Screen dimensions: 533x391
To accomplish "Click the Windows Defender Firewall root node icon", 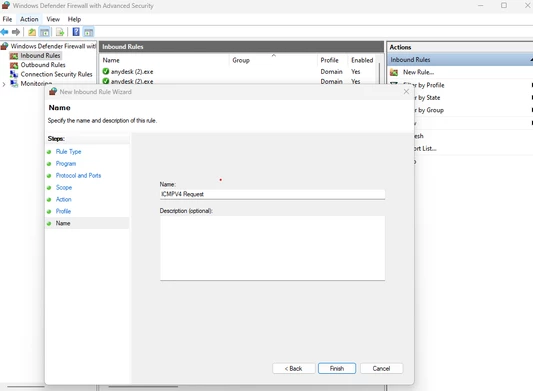I will [x=4, y=46].
